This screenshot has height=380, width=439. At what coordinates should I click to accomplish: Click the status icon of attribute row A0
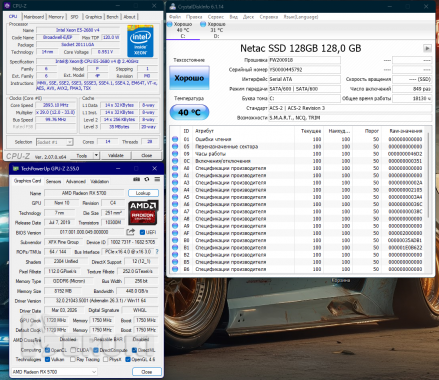(x=175, y=168)
